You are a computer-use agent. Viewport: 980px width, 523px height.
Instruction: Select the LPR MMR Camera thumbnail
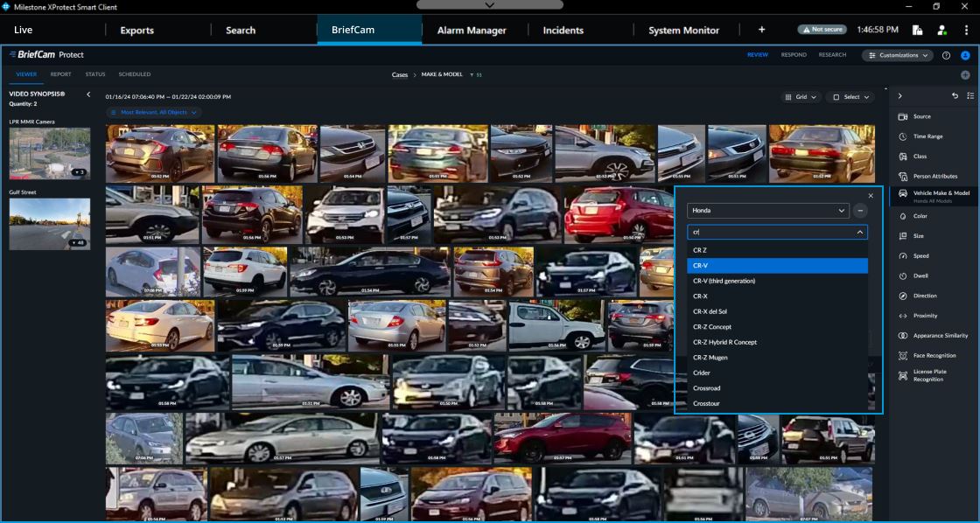(x=50, y=153)
